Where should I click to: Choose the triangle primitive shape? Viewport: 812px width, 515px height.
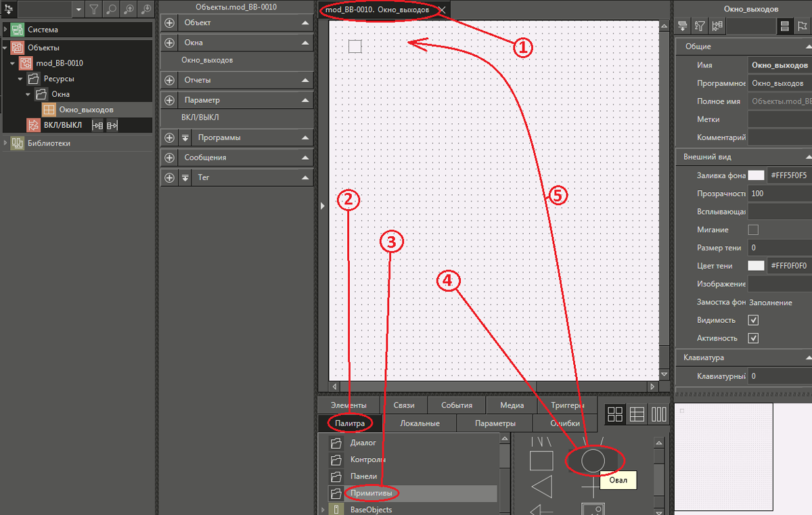point(542,486)
